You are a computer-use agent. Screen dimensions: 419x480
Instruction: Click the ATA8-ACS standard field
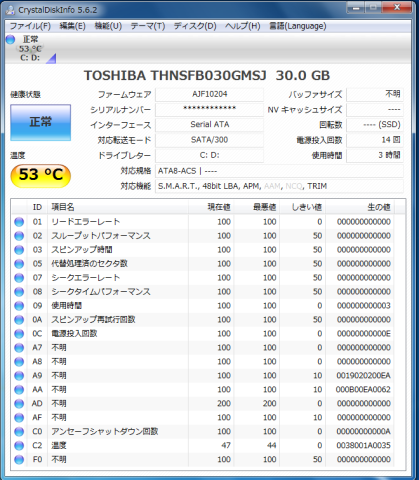click(x=279, y=171)
